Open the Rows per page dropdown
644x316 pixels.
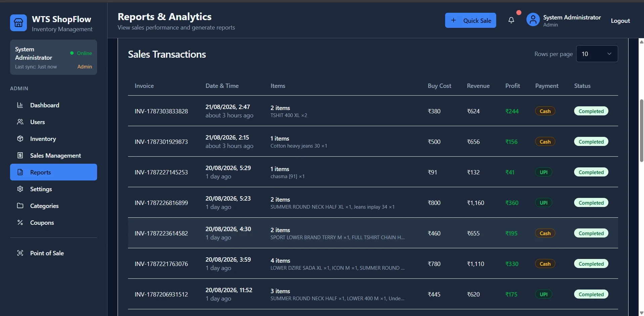click(597, 54)
